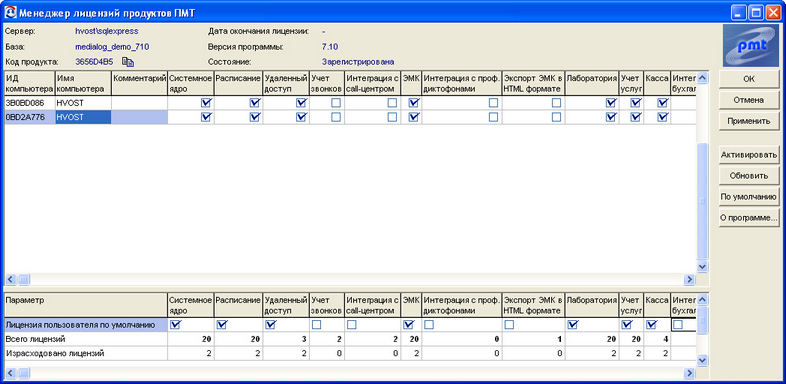Click lower table horizontal scroll left arrow
786x384 pixels.
point(11,373)
